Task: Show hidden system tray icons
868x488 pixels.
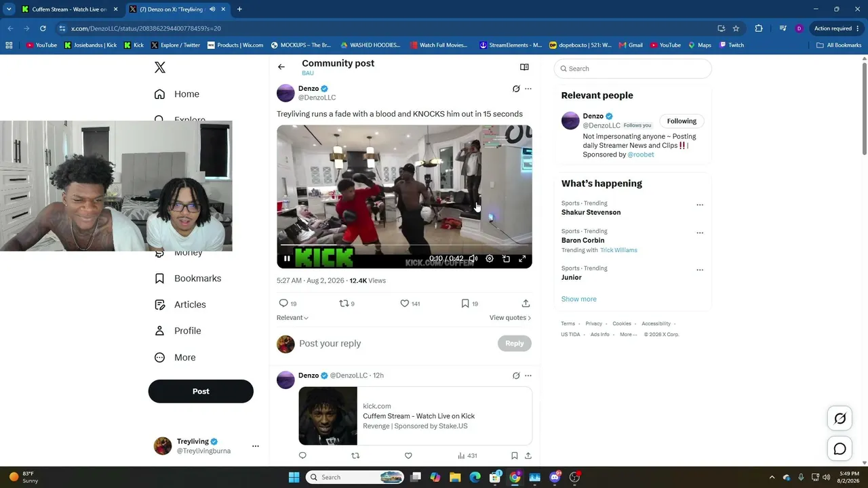Action: click(x=772, y=477)
